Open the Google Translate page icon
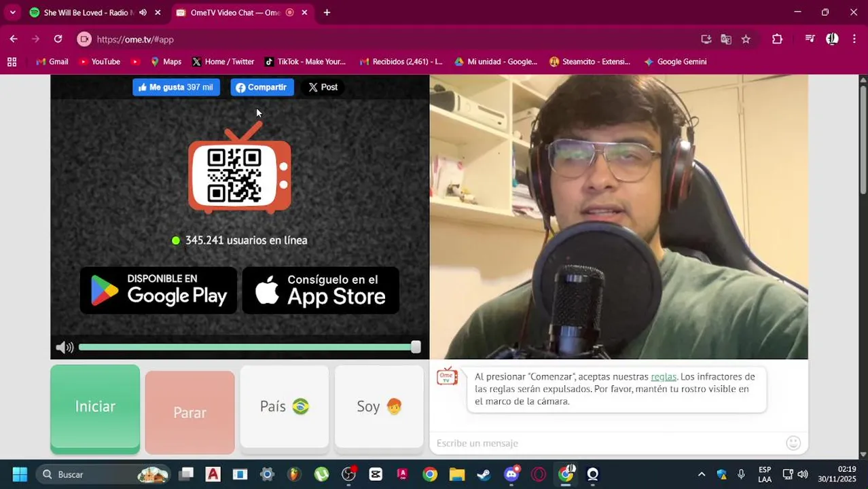Screen dimensions: 868x489 [726, 39]
